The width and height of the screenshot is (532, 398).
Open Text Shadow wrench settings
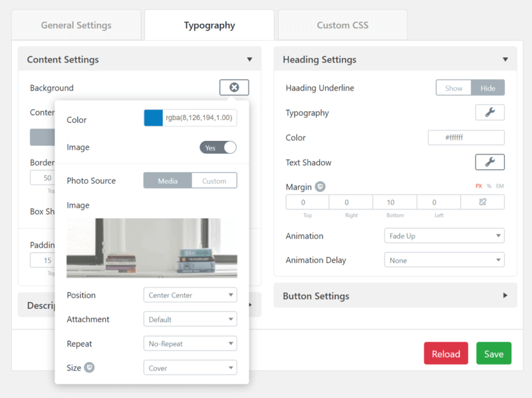[x=489, y=162]
